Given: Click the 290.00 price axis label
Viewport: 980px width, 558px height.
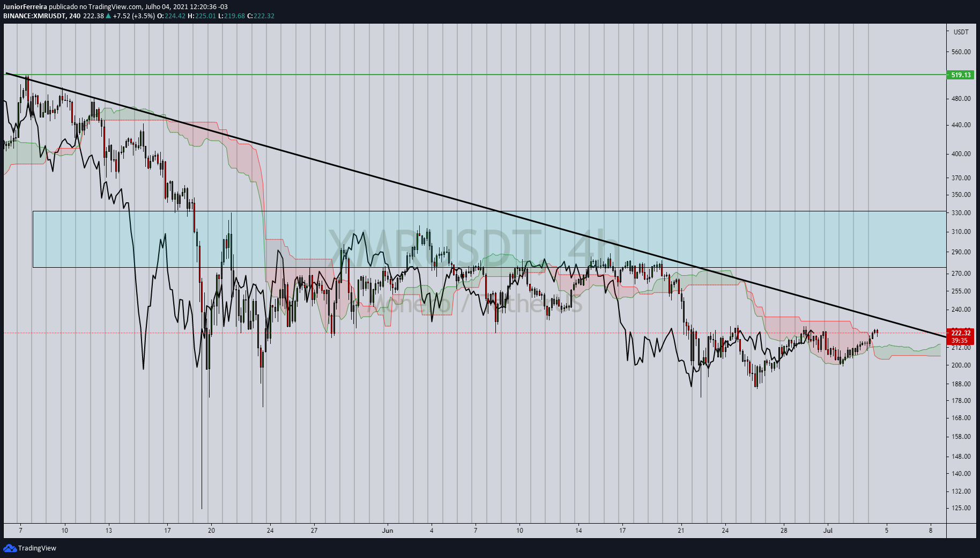Looking at the screenshot, I should tap(961, 252).
